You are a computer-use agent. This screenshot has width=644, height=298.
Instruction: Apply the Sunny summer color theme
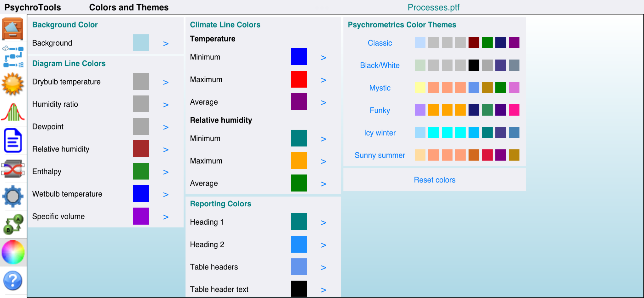click(379, 155)
